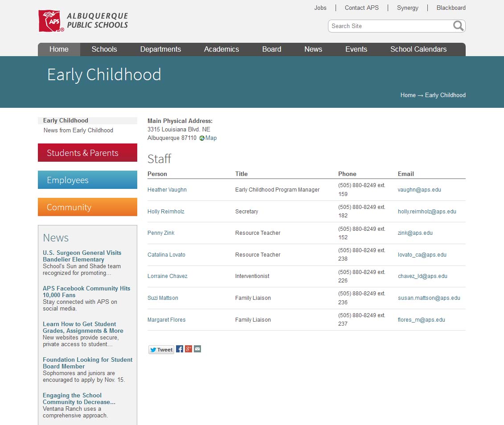Click the search magnifier icon
The image size is (504, 425).
[459, 26]
